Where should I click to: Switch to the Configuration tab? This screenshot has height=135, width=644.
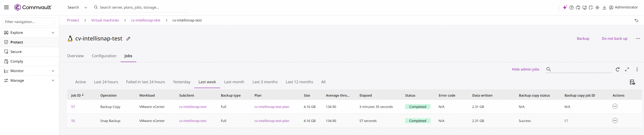point(104,56)
